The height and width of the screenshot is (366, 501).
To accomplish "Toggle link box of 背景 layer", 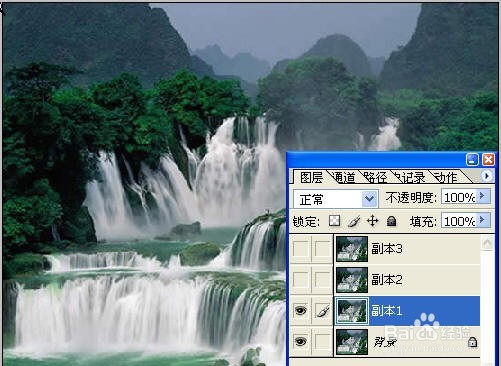I will [322, 341].
